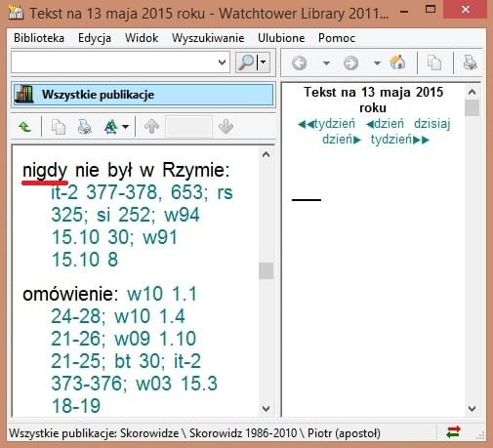Click the Home icon
The width and height of the screenshot is (493, 448).
pyautogui.click(x=398, y=61)
